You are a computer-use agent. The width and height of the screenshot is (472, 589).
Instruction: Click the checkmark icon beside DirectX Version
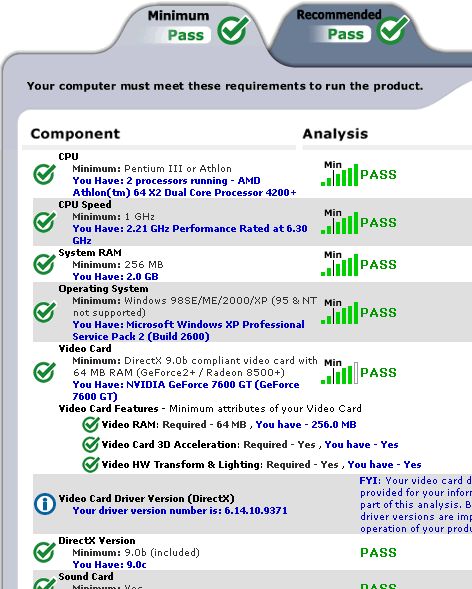(x=44, y=552)
